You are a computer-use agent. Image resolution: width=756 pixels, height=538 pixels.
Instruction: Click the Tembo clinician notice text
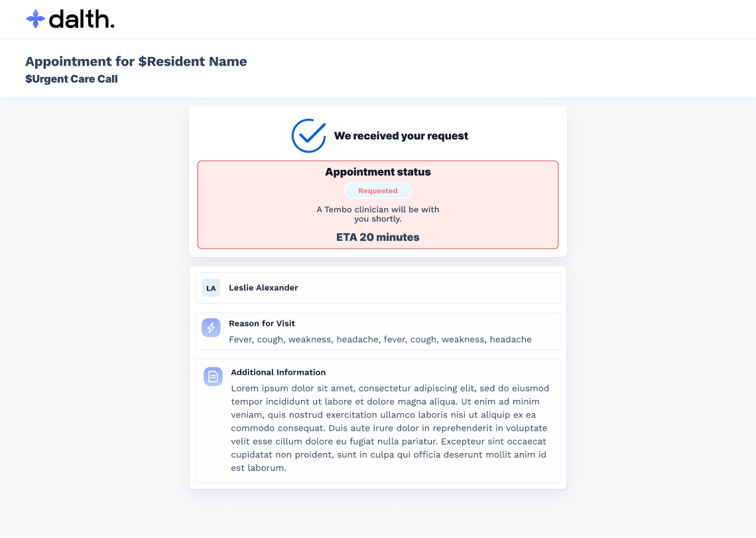click(x=378, y=214)
